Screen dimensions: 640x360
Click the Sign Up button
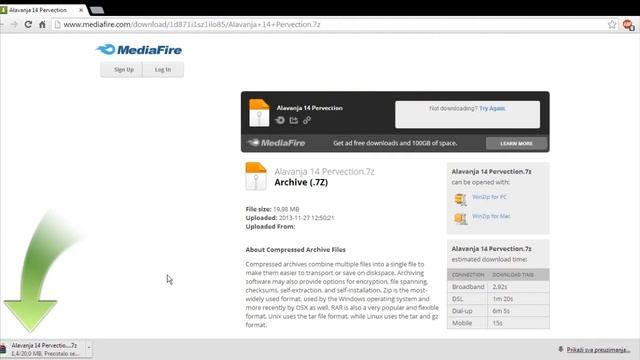pos(122,69)
